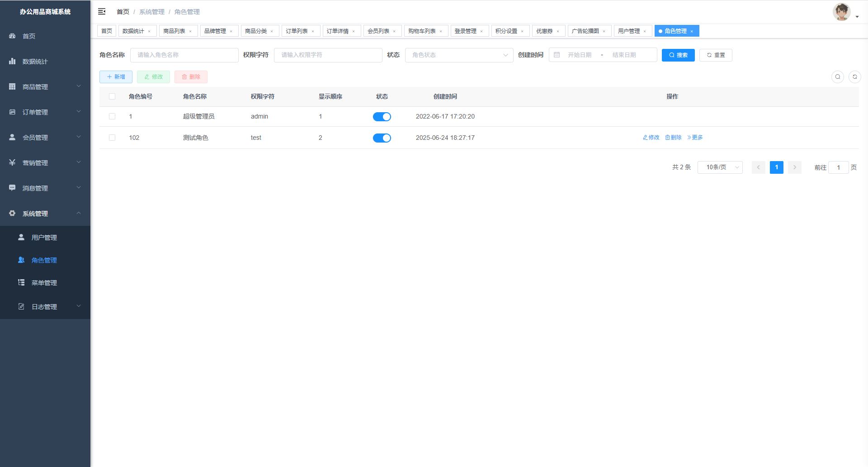The width and height of the screenshot is (868, 467).
Task: Open 菜单管理 from the sidebar
Action: [44, 283]
